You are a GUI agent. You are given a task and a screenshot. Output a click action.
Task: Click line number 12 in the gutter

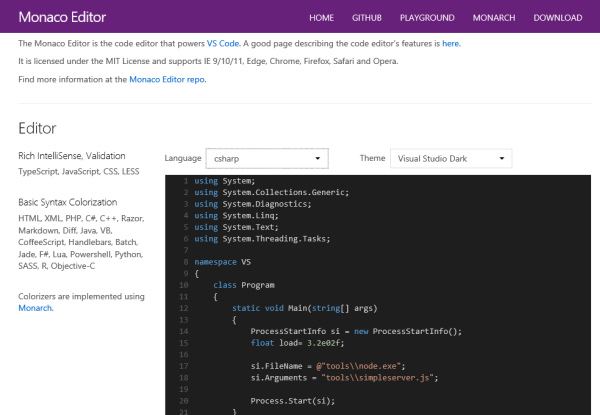click(183, 308)
